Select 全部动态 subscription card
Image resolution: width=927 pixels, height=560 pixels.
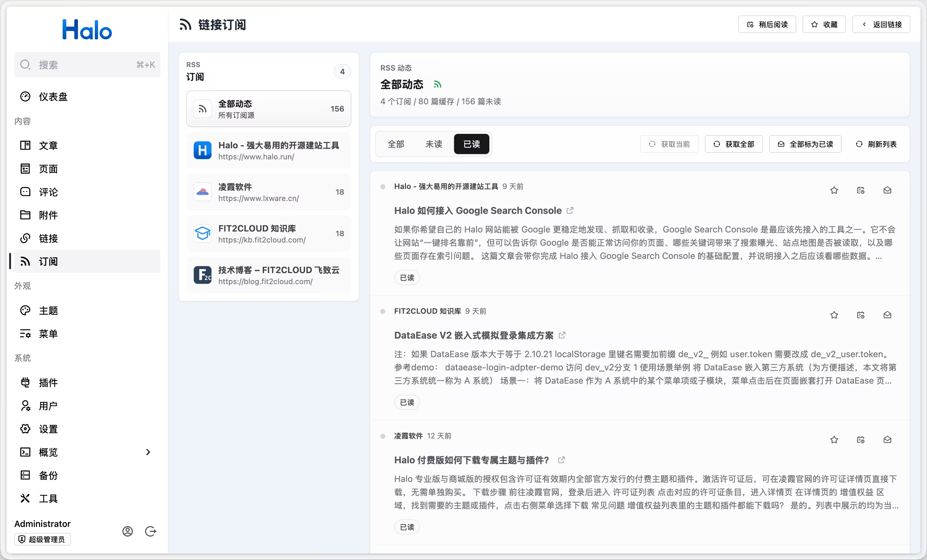[269, 109]
